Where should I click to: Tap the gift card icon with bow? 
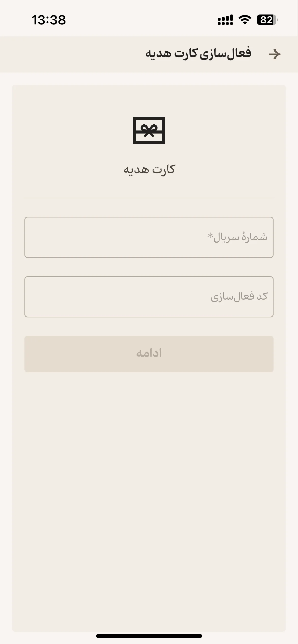coord(149,130)
